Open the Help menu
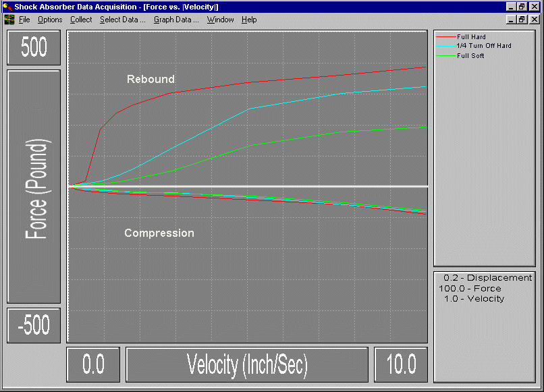Screen dimensions: 544x392 [x=249, y=20]
